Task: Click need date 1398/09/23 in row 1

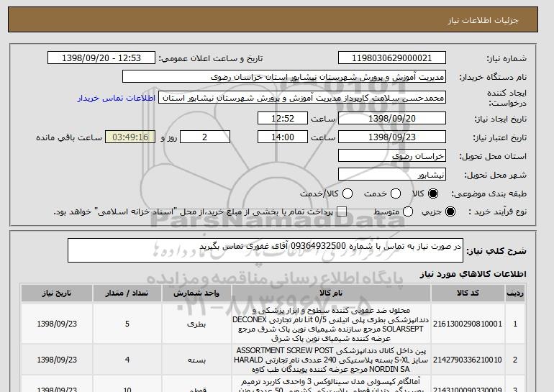Action: (x=57, y=324)
